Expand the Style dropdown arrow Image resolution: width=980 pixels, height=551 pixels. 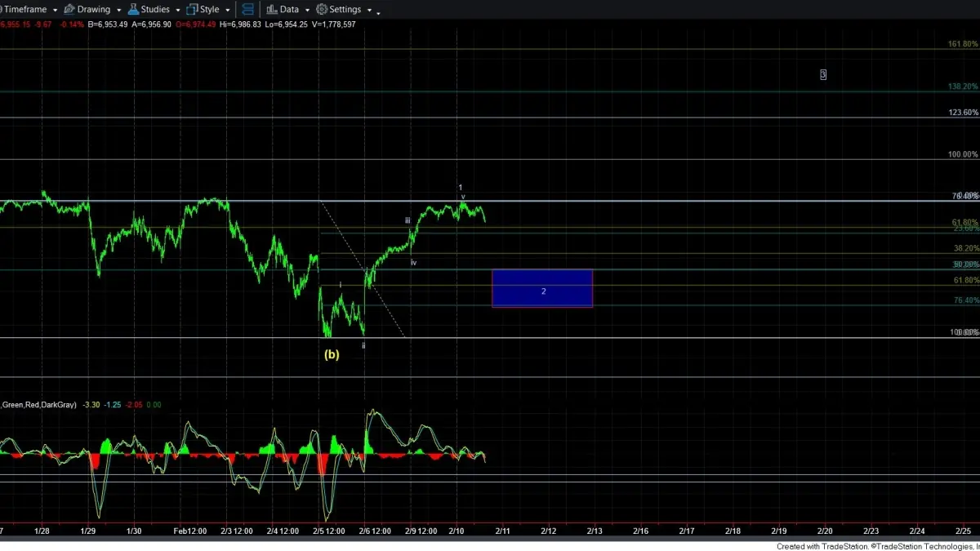tap(227, 11)
